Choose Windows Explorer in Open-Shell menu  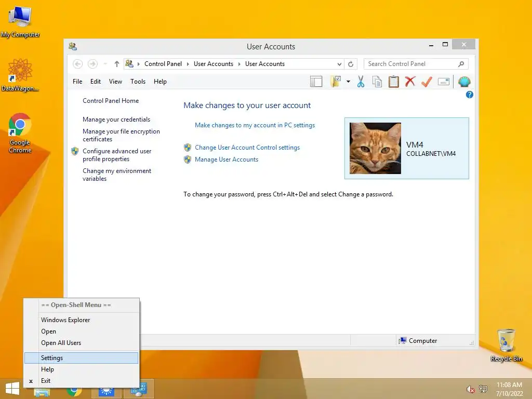coord(82,320)
